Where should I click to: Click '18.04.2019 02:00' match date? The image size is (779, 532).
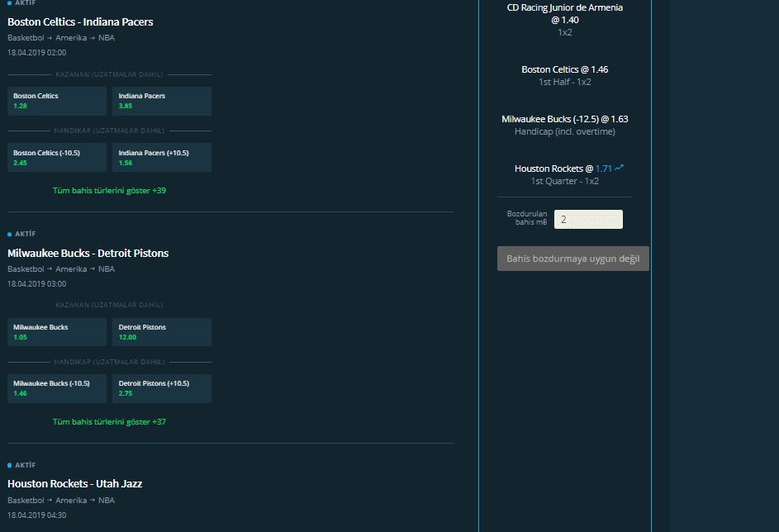click(x=37, y=53)
